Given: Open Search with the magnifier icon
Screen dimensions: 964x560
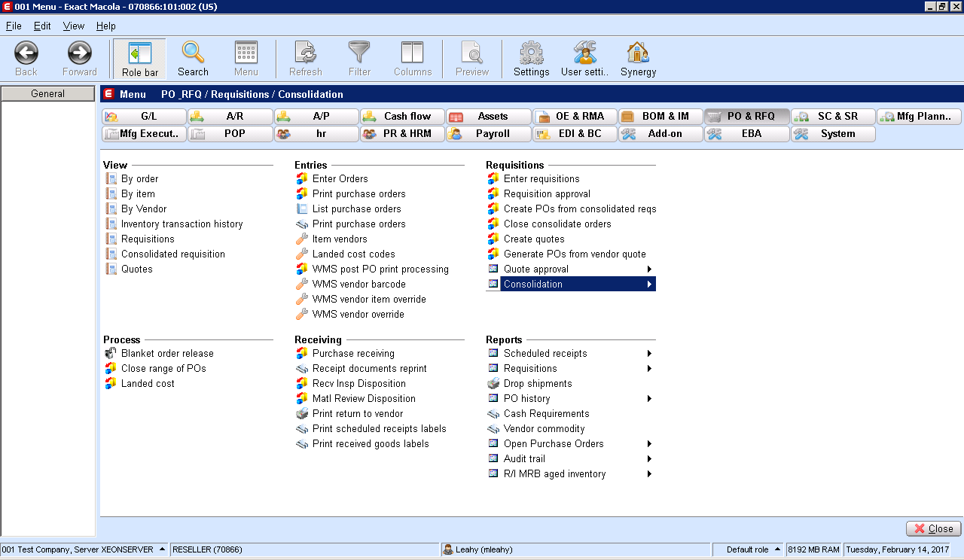Looking at the screenshot, I should (x=193, y=52).
